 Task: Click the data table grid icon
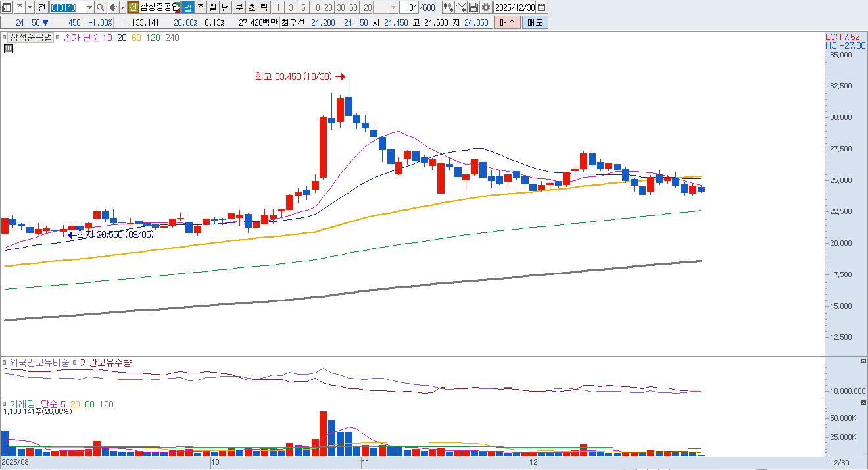(x=9, y=49)
